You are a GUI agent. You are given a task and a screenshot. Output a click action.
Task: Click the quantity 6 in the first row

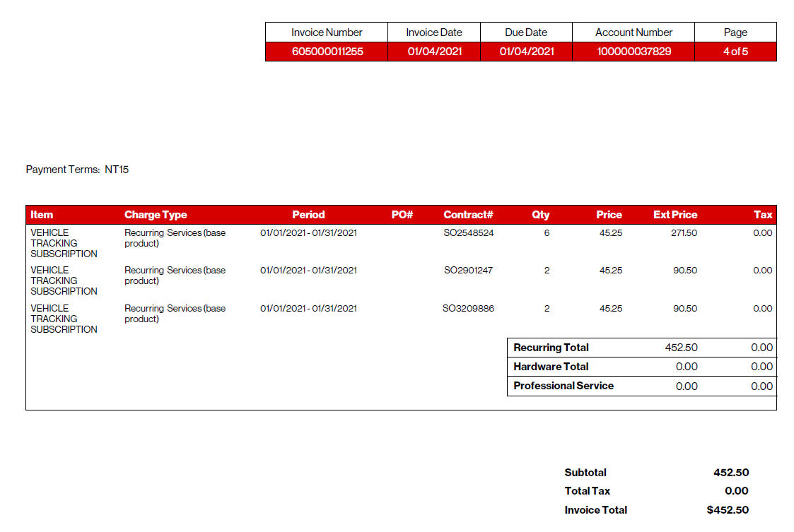point(547,233)
